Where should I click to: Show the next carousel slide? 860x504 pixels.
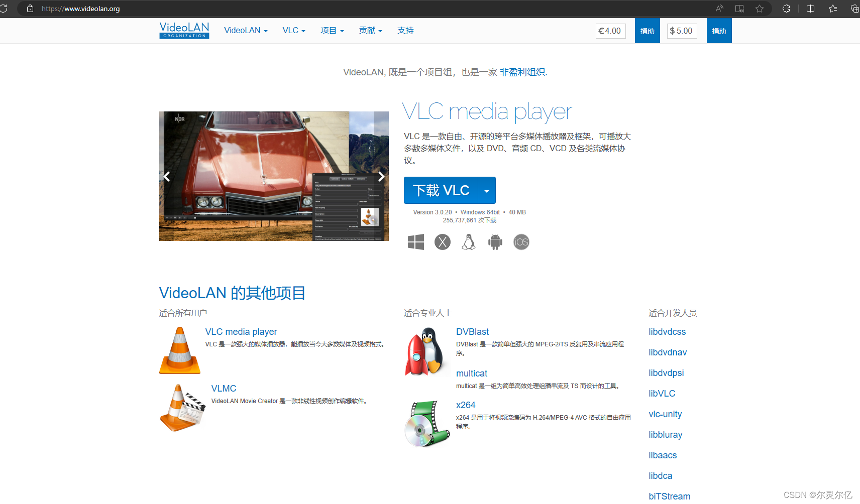pyautogui.click(x=381, y=176)
